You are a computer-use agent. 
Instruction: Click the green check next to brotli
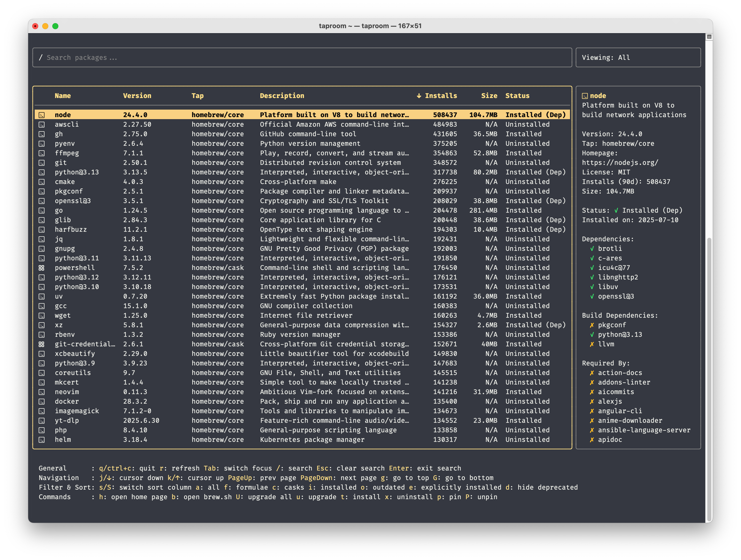click(x=592, y=249)
